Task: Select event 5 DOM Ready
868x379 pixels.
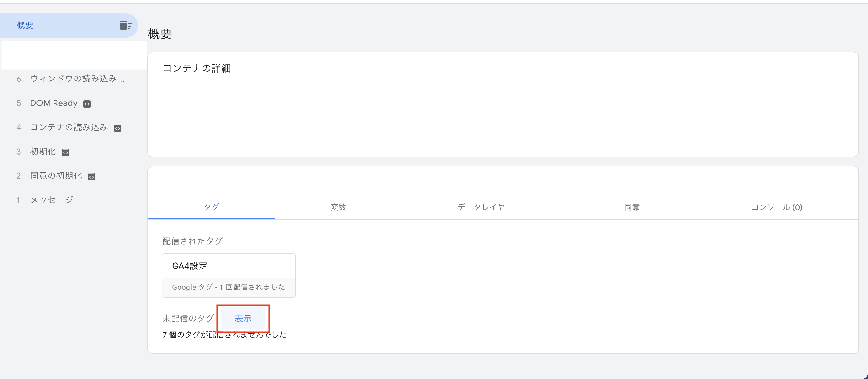Action: click(54, 103)
